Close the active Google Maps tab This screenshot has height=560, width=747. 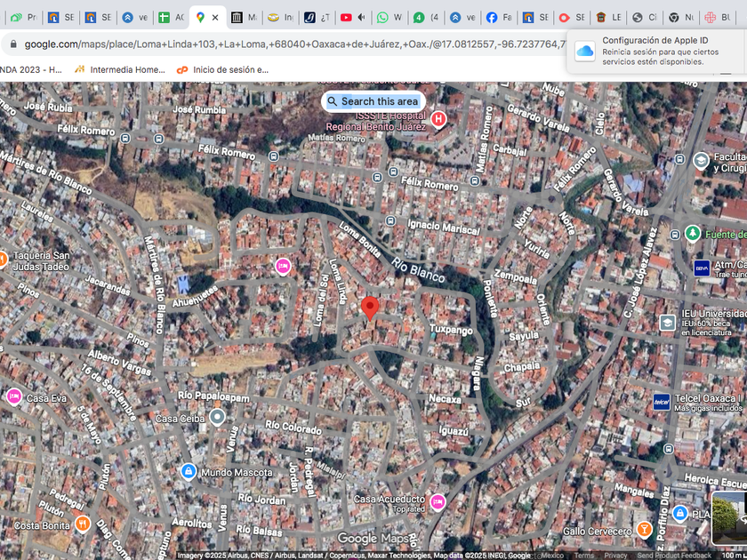(x=215, y=17)
